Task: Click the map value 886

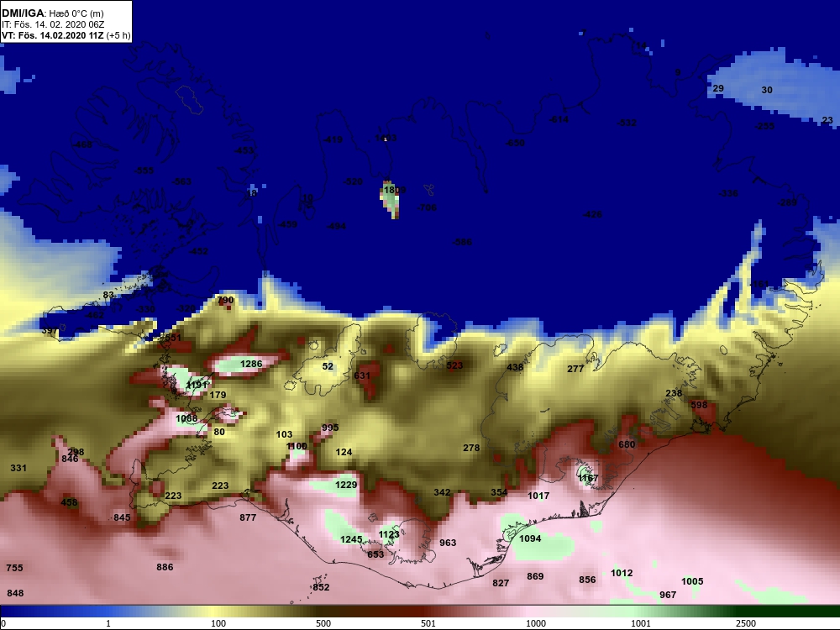Action: click(x=165, y=567)
